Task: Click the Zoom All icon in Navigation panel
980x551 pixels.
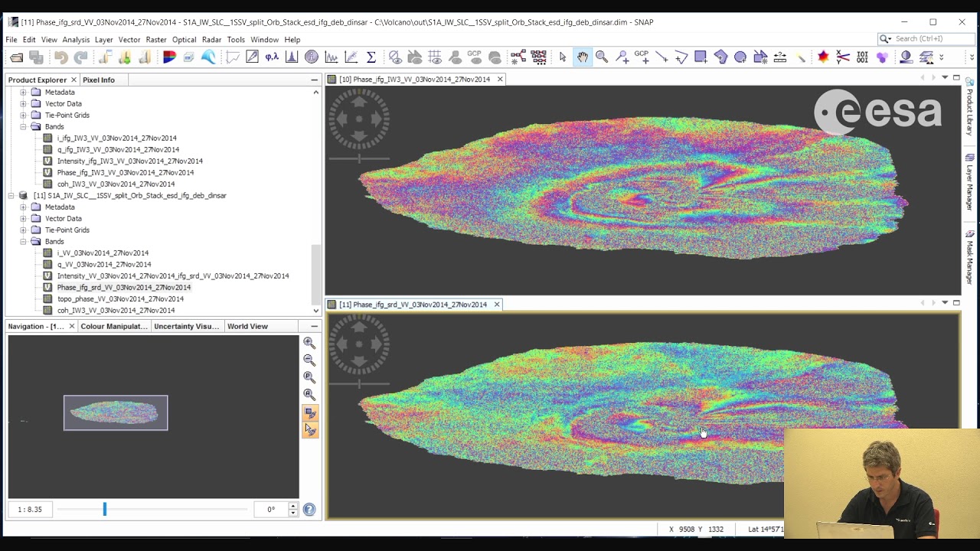Action: pos(309,395)
